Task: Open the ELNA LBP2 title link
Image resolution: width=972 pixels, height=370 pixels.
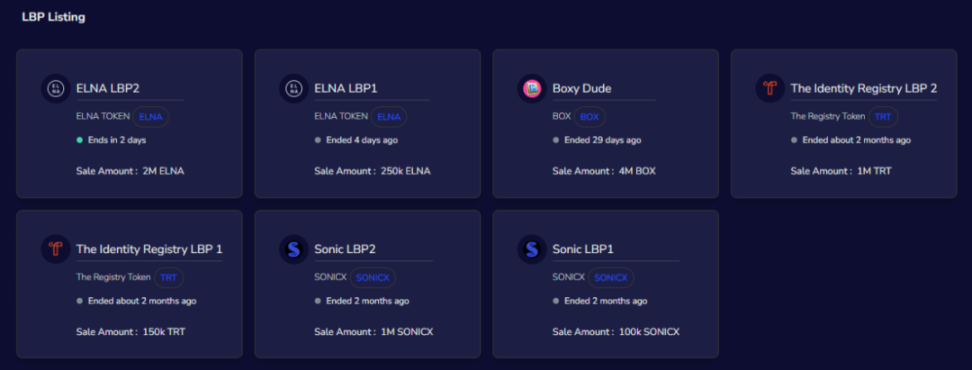Action: pos(108,89)
